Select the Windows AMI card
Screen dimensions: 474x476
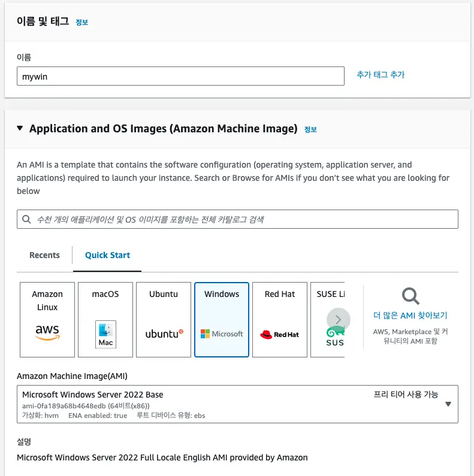[222, 320]
